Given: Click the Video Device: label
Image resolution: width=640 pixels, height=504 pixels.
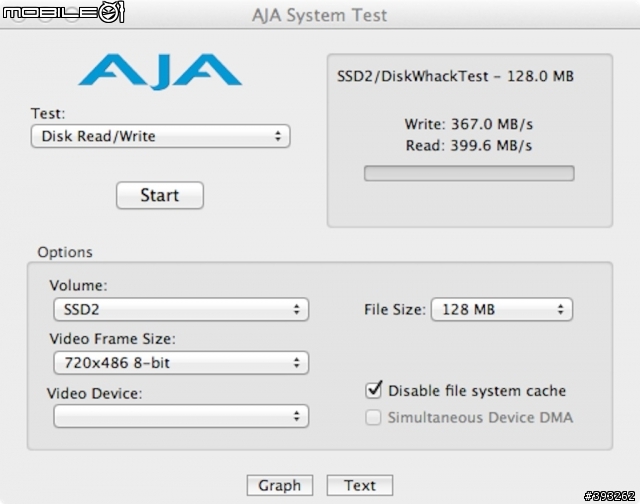Looking at the screenshot, I should click(95, 393).
